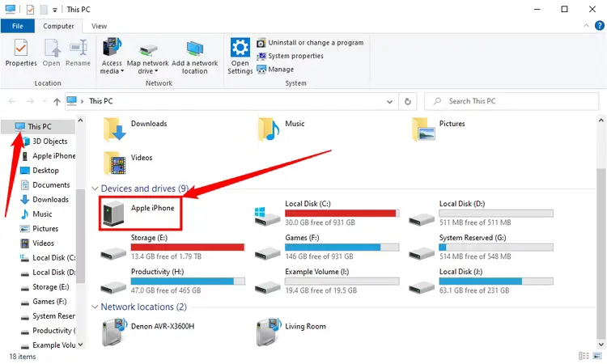
Task: Switch to the View ribbon tab
Action: pyautogui.click(x=99, y=26)
